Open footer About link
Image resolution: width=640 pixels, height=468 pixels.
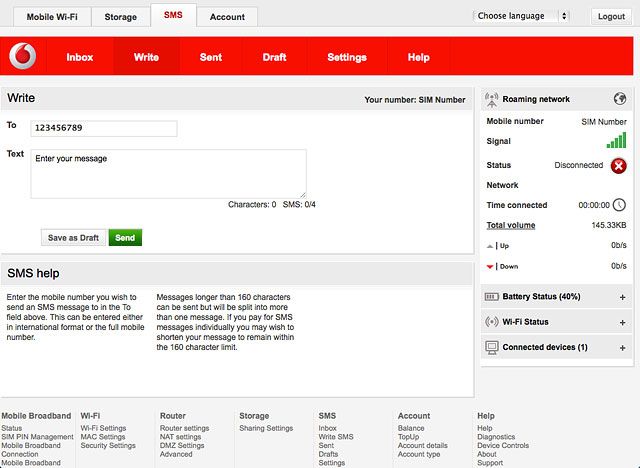[x=487, y=454]
